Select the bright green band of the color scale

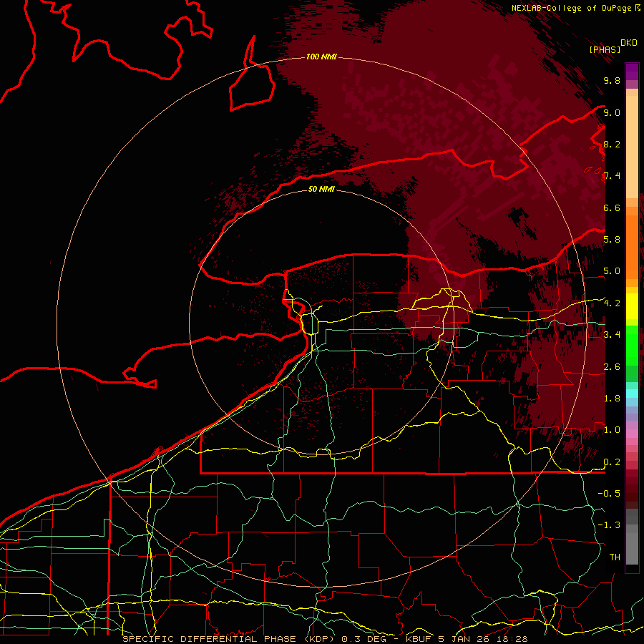[632, 344]
